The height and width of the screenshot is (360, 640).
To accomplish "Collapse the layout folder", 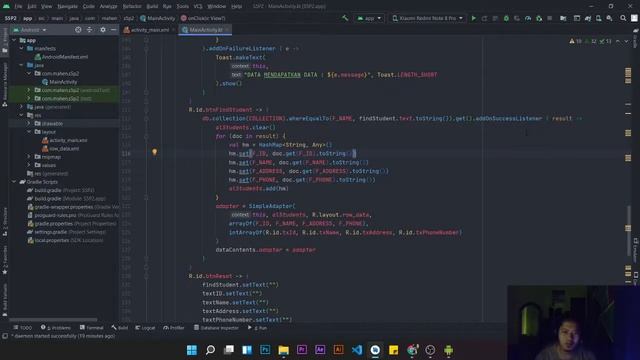I will click(x=29, y=132).
